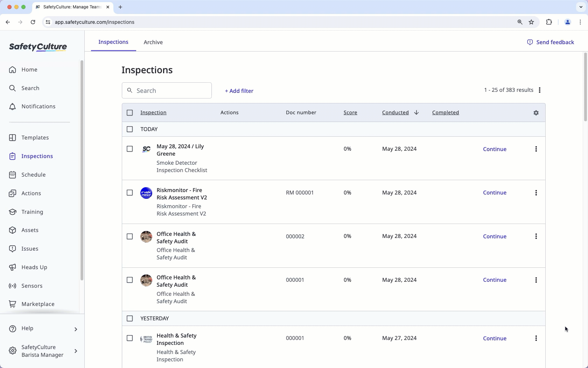The image size is (588, 368).
Task: Open Training in the sidebar
Action: pyautogui.click(x=26, y=212)
